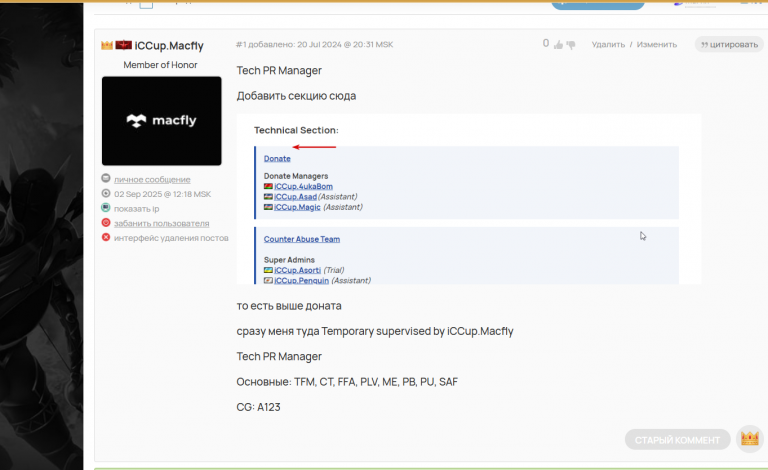Click the Member of Honor title text
The width and height of the screenshot is (768, 470).
click(x=160, y=65)
